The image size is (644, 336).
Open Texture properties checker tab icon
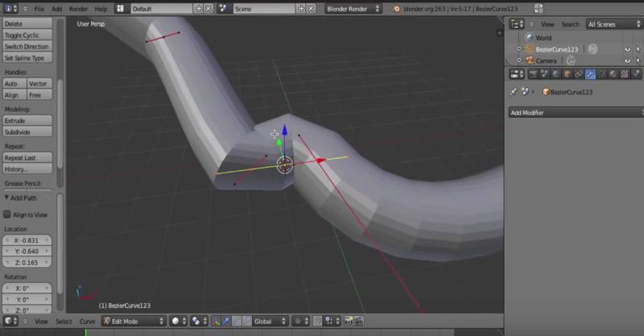(625, 74)
